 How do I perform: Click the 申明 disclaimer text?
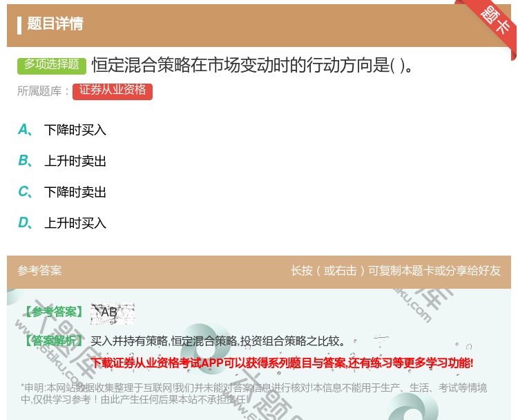pos(253,393)
